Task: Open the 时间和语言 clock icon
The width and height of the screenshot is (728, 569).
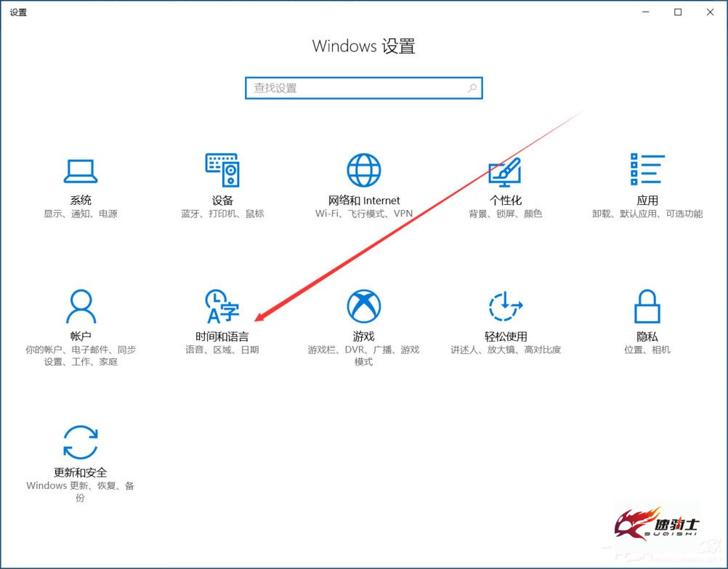Action: pos(222,306)
